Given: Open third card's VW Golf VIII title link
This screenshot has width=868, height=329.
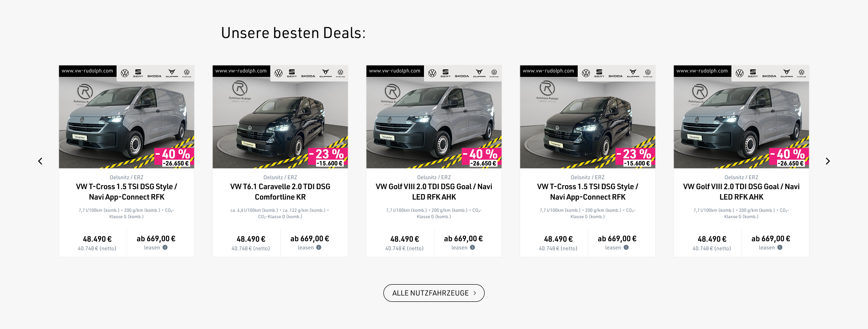Looking at the screenshot, I should pos(434,191).
